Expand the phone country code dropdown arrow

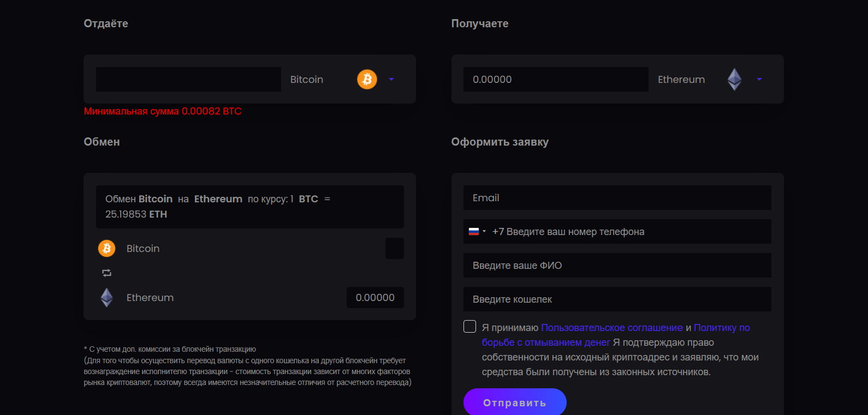484,231
